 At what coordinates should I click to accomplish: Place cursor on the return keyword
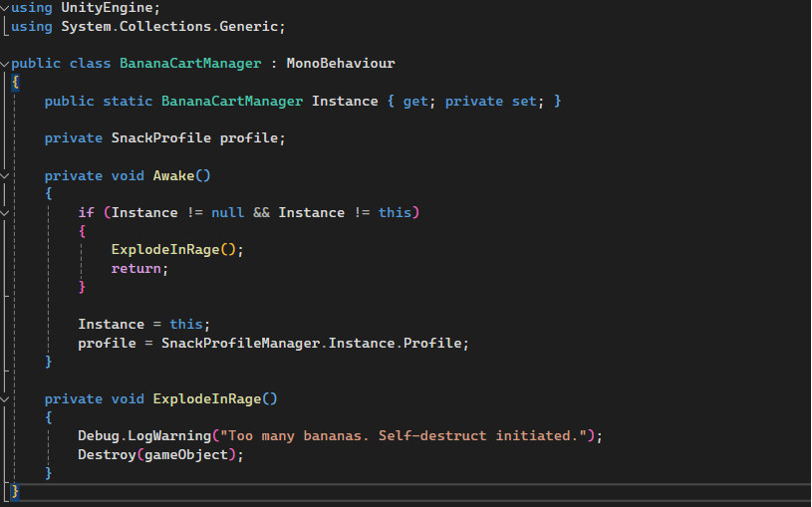coord(136,268)
